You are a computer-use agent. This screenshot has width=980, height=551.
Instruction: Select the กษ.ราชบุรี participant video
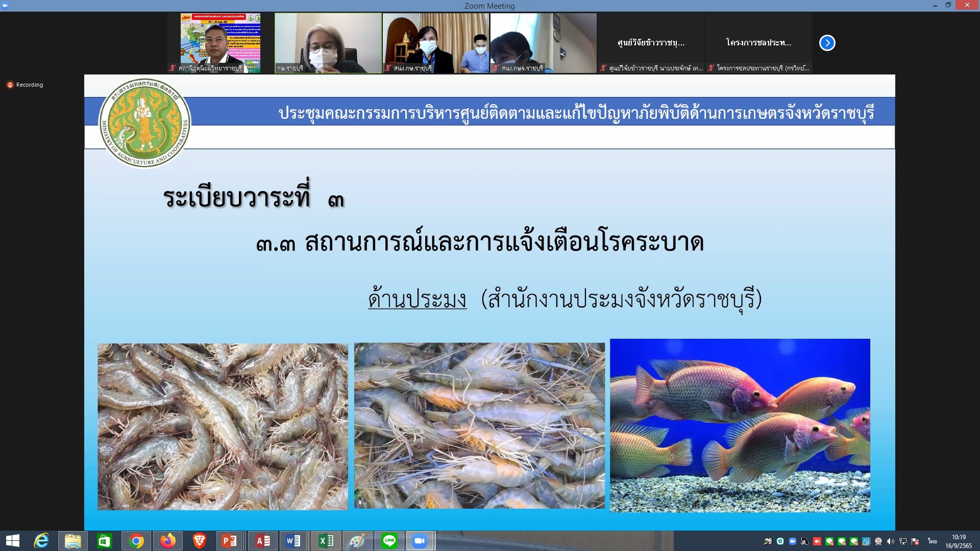pyautogui.click(x=328, y=43)
